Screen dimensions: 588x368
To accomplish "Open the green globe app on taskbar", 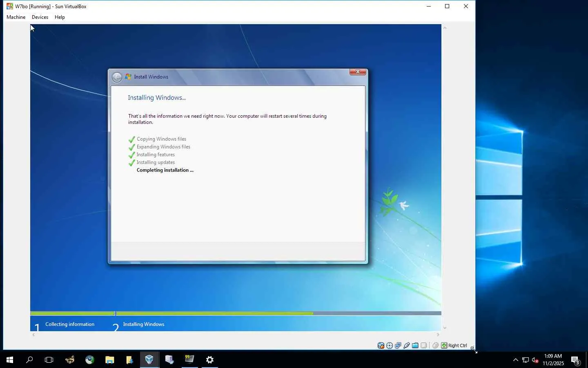I will (x=90, y=360).
